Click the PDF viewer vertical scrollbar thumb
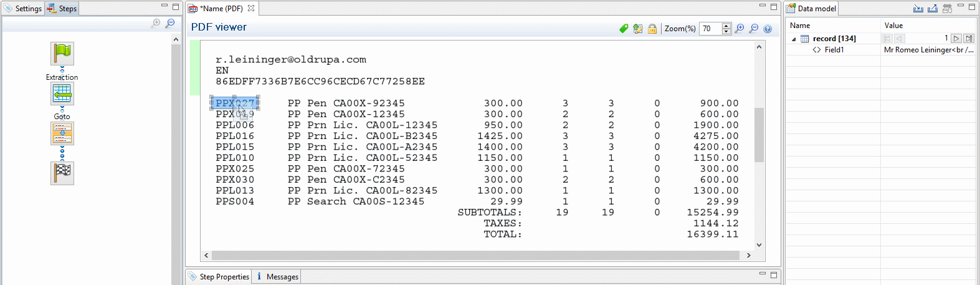 [759, 134]
